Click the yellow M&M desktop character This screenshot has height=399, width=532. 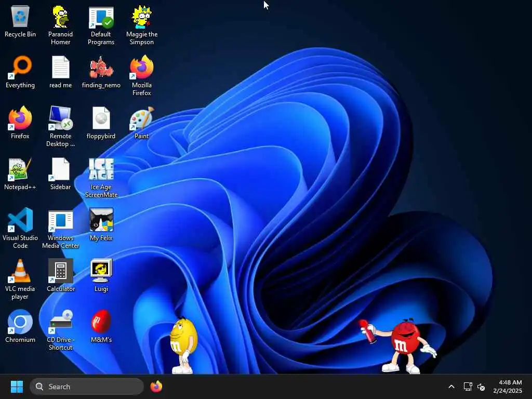(183, 345)
